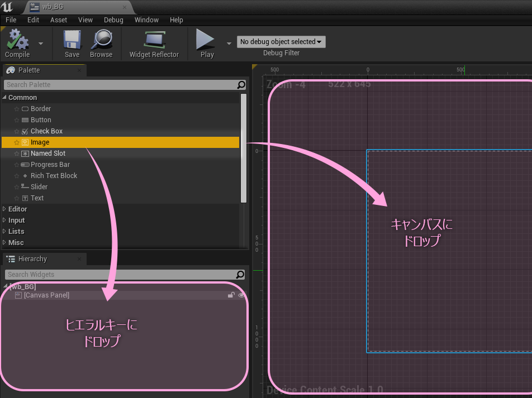This screenshot has height=398, width=532.
Task: Open the Help menu
Action: point(177,20)
